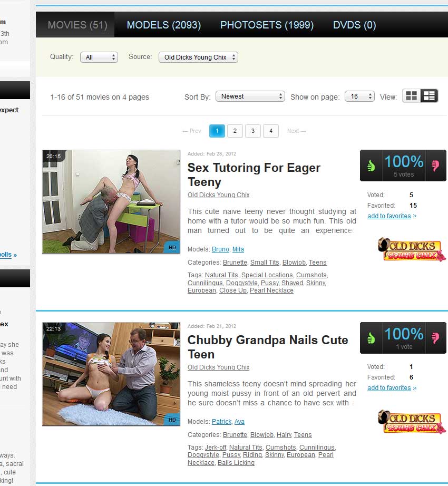
Task: Click the Special Locations tag link
Action: [267, 275]
